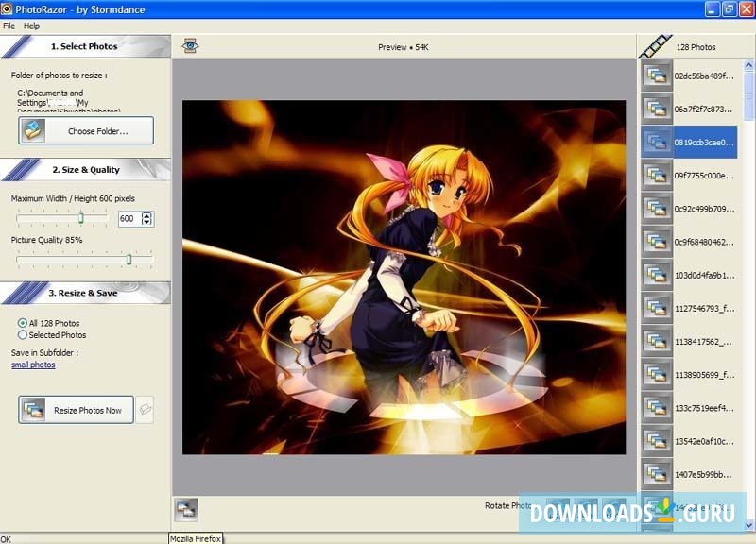This screenshot has height=544, width=756.
Task: Click the Preview 54K label
Action: click(x=404, y=47)
